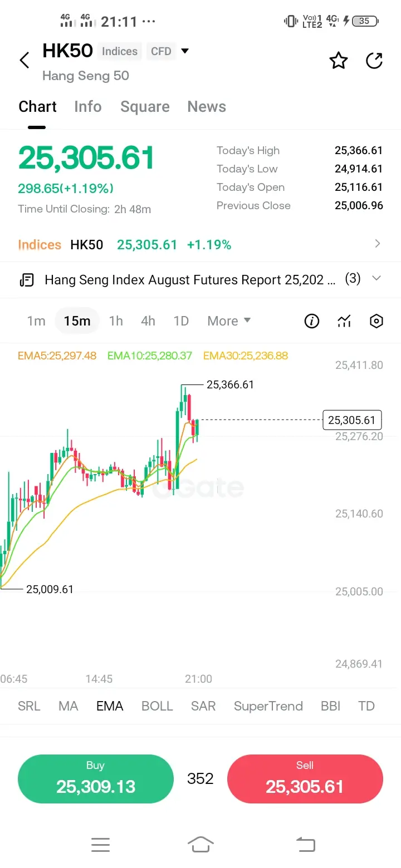Select the EMA indicator

[110, 706]
